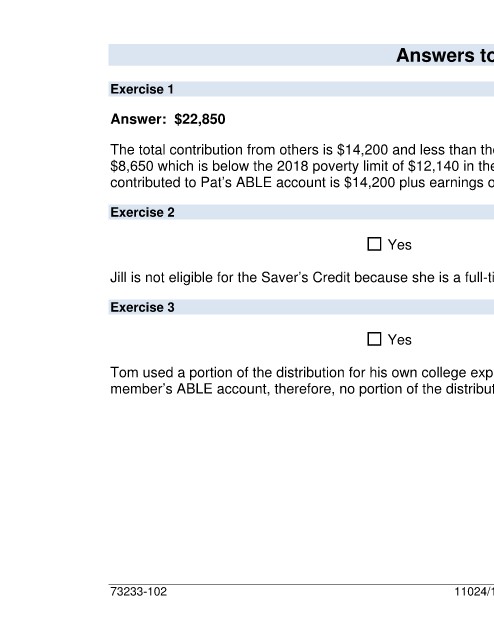Click the line 'member's ABLE account, therefore'
The image size is (494, 640).
(302, 389)
